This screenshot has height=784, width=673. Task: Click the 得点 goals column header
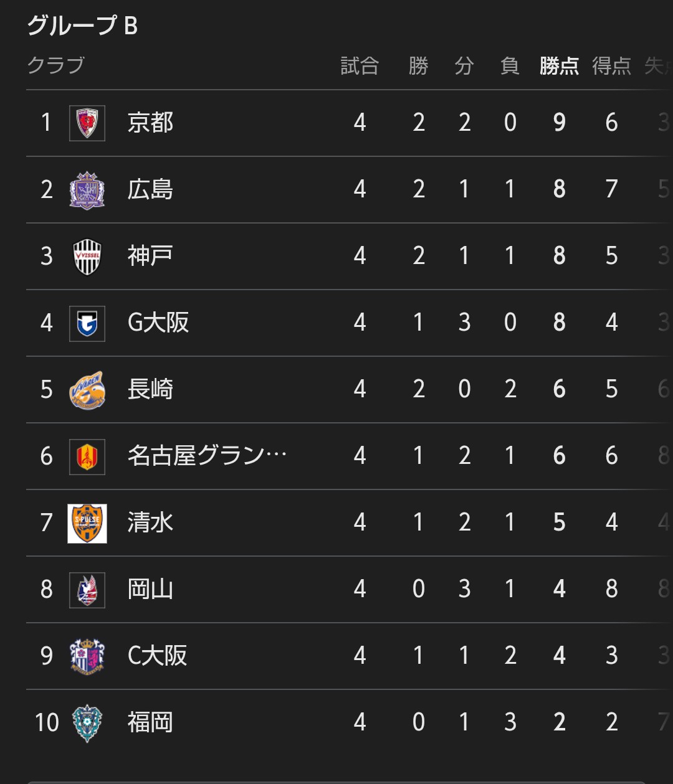click(611, 65)
